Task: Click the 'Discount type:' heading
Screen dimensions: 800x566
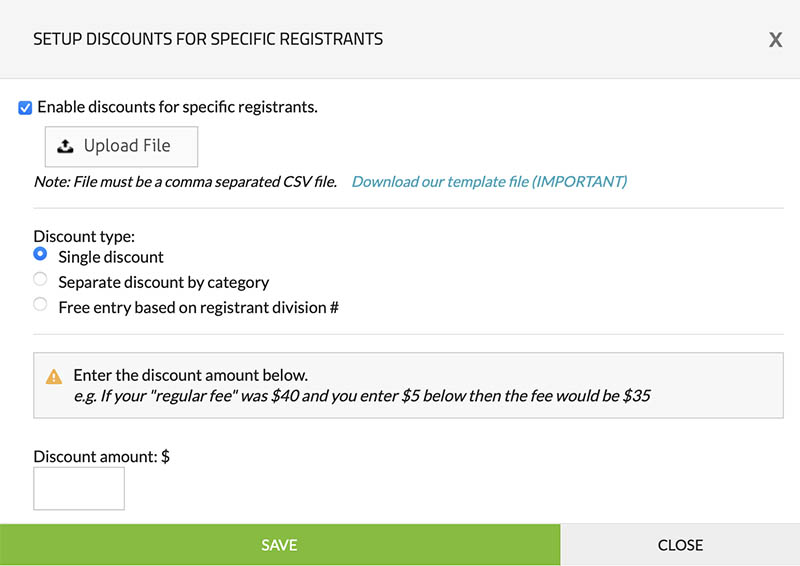Action: (x=84, y=237)
